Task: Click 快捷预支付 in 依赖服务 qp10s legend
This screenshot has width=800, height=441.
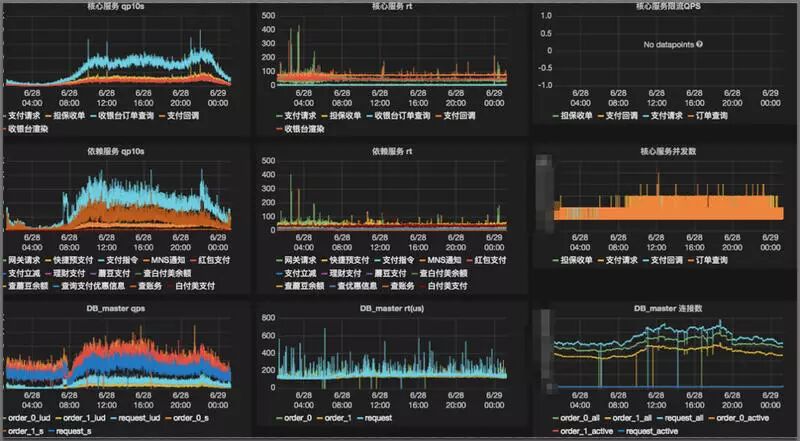Action: coord(73,260)
